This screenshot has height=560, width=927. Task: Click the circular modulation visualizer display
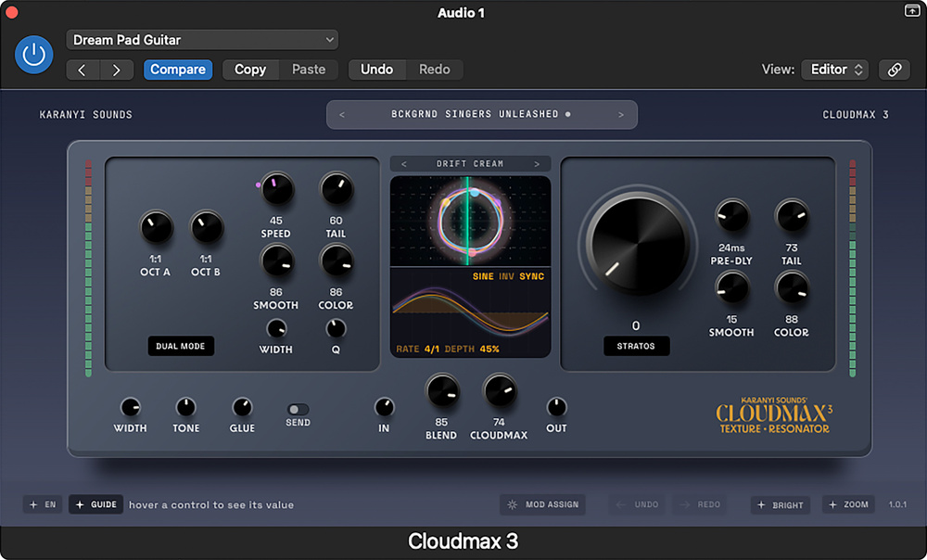click(x=471, y=222)
